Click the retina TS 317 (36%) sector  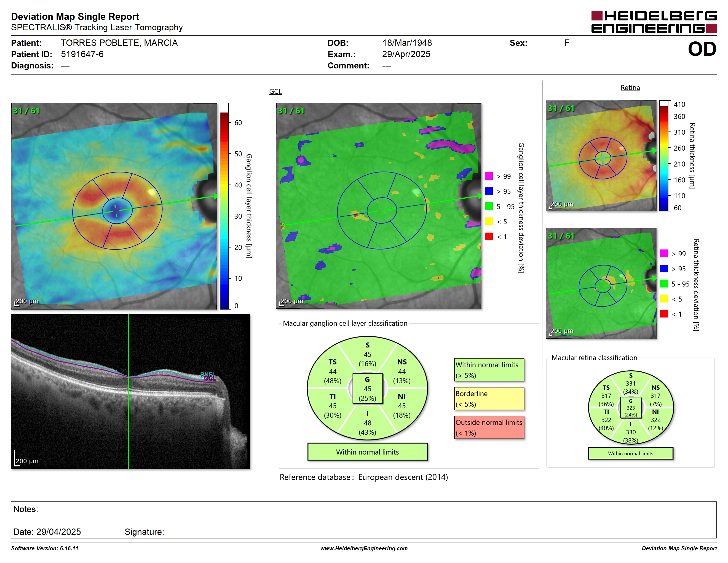pos(606,395)
